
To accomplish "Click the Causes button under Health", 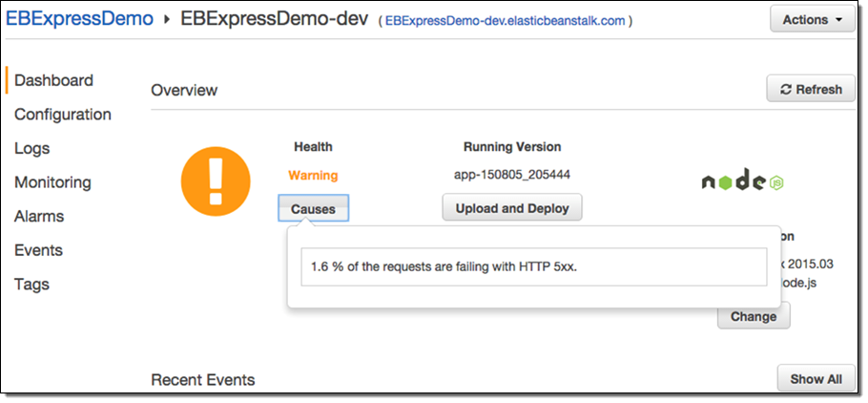I will (313, 208).
